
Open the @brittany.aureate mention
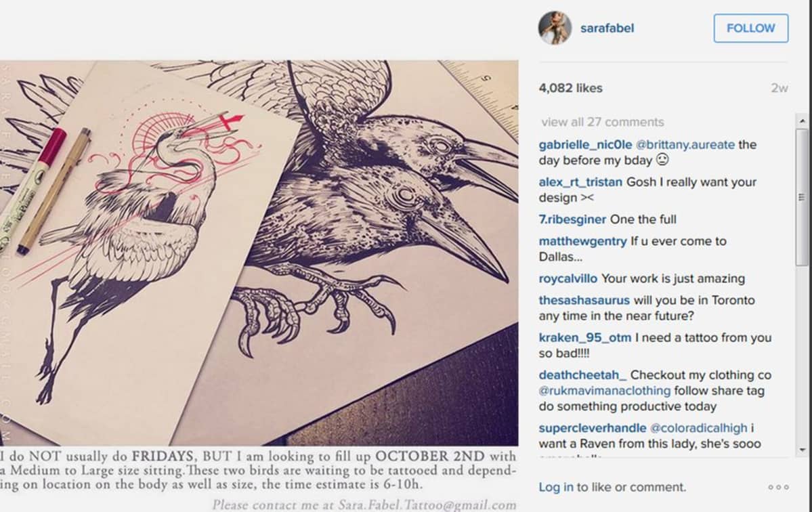coord(685,144)
